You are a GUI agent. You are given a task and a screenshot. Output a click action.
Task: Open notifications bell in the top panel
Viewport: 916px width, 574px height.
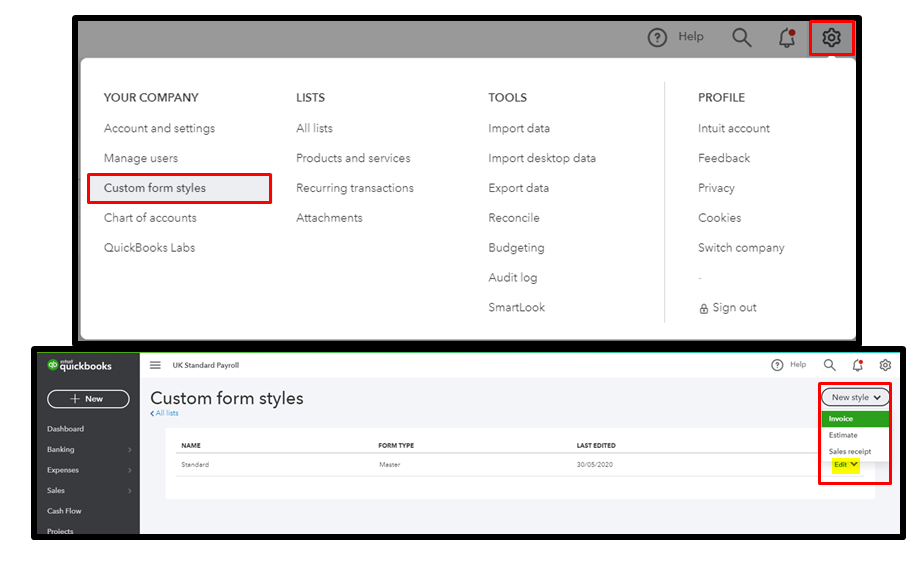(x=787, y=37)
